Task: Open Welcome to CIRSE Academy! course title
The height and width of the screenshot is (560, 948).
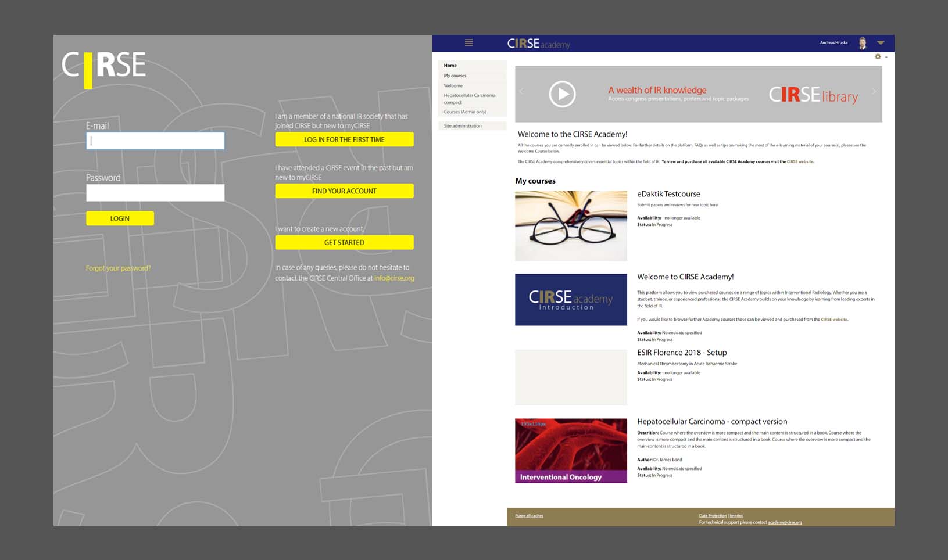Action: pos(685,277)
